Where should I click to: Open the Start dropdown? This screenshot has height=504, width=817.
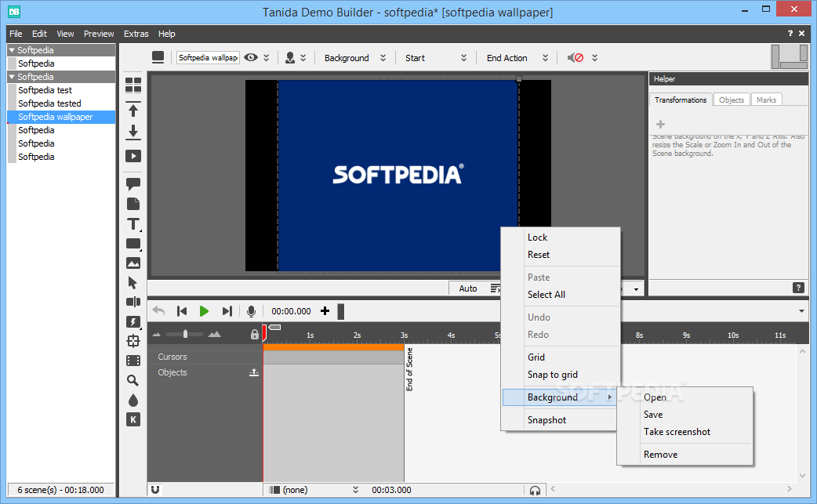tap(435, 58)
